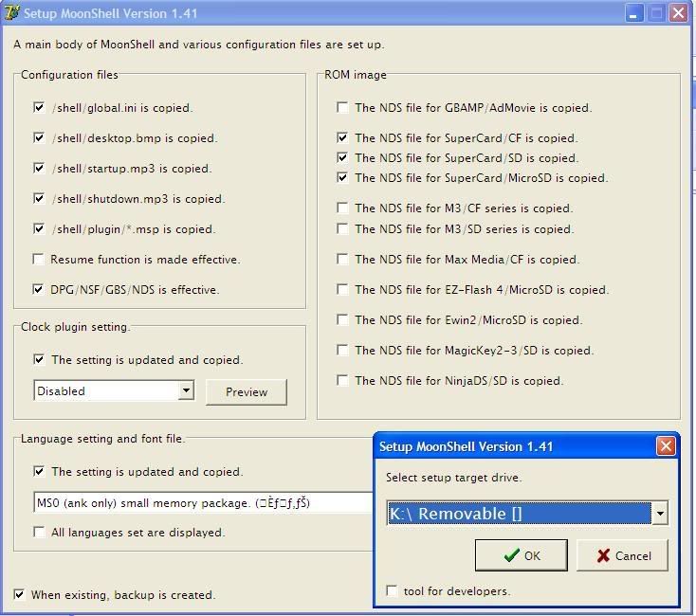Open the Disabled clock plugin dropdown
This screenshot has width=696, height=616.
tap(187, 390)
